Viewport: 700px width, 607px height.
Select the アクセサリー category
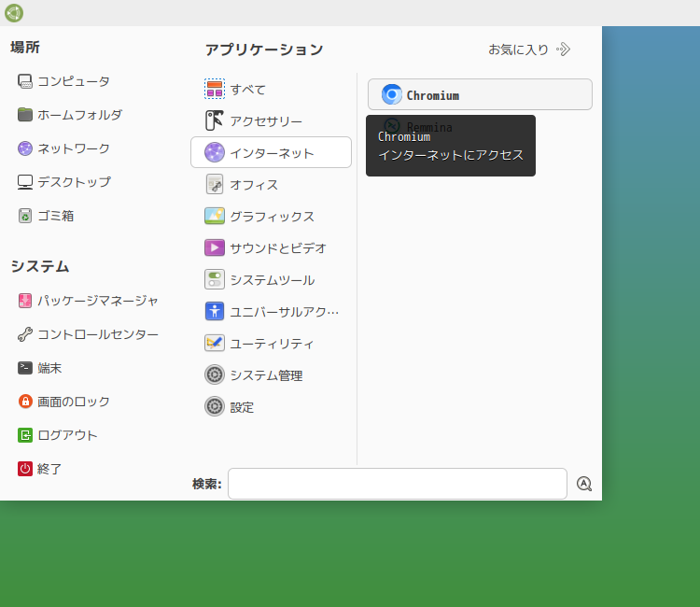click(x=271, y=120)
